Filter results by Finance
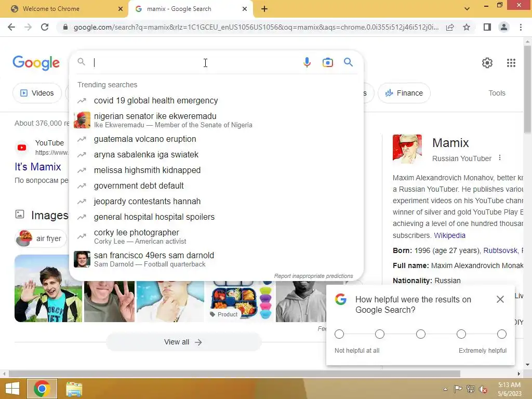Viewport: 532px width, 399px height. coord(404,93)
